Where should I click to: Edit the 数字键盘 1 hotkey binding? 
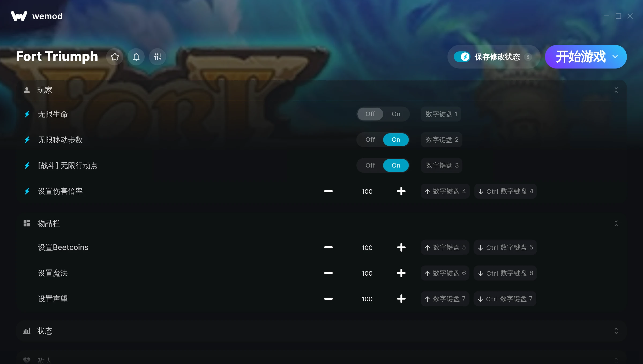(441, 114)
